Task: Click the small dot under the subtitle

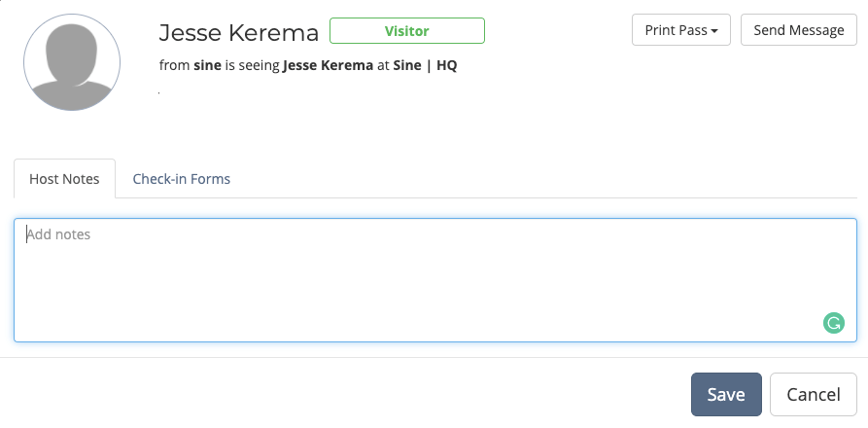Action: click(x=159, y=93)
